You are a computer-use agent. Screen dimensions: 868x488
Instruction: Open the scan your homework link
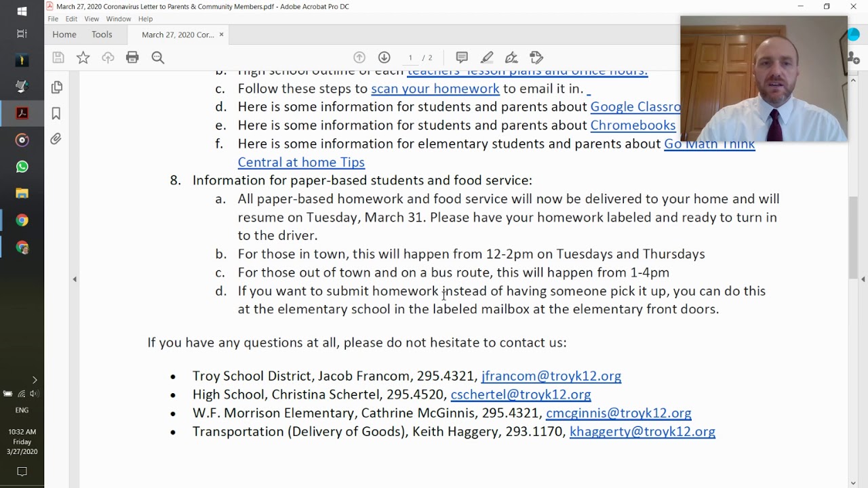435,89
